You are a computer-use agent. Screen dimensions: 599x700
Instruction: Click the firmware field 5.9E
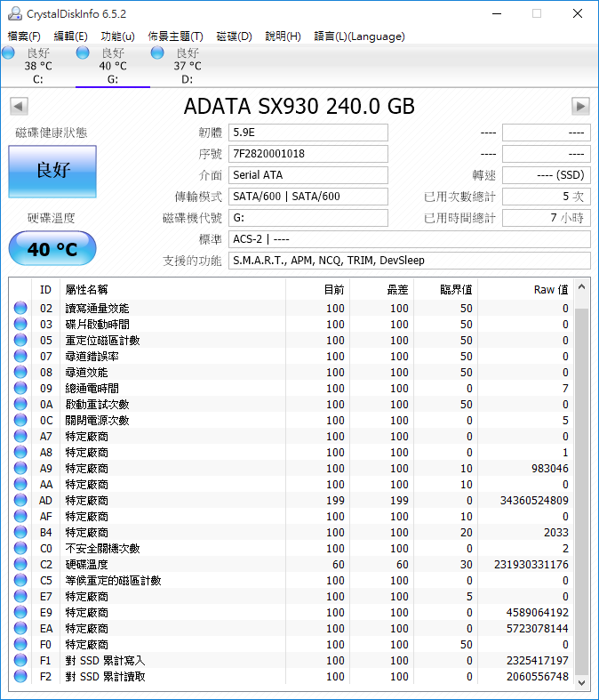point(308,133)
